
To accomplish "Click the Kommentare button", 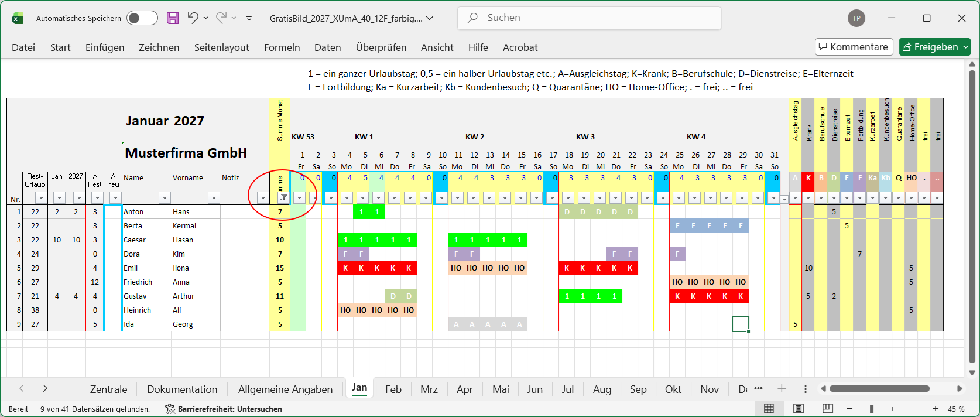I will coord(854,47).
